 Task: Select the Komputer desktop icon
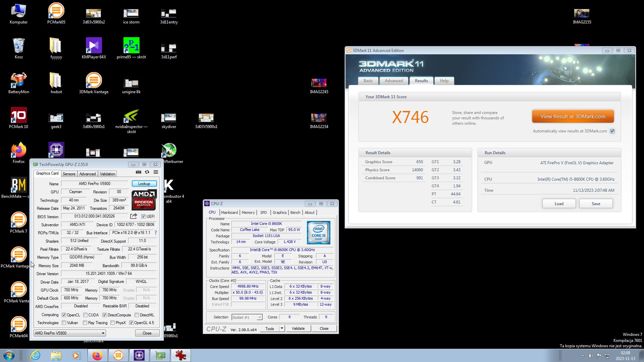click(18, 13)
